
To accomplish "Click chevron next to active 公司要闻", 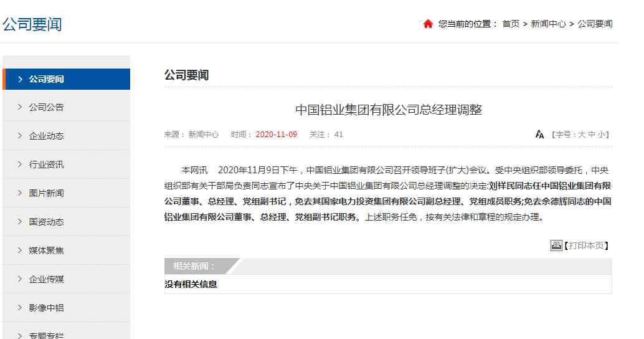I will (x=20, y=79).
